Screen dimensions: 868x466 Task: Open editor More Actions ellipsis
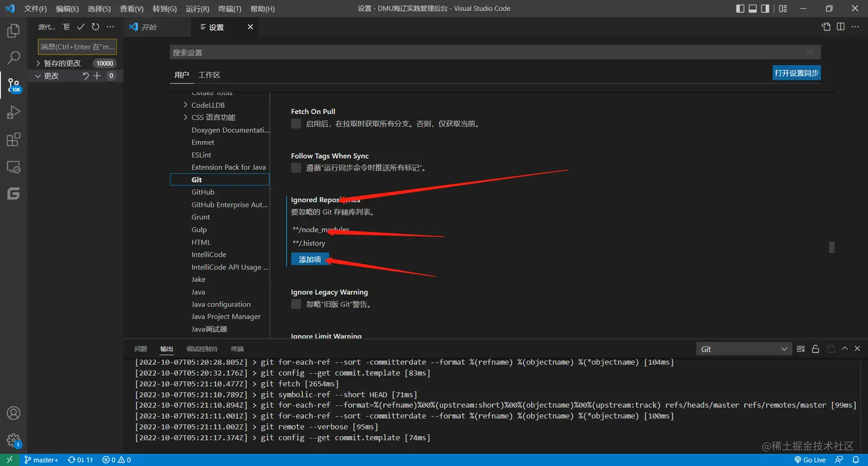point(855,27)
